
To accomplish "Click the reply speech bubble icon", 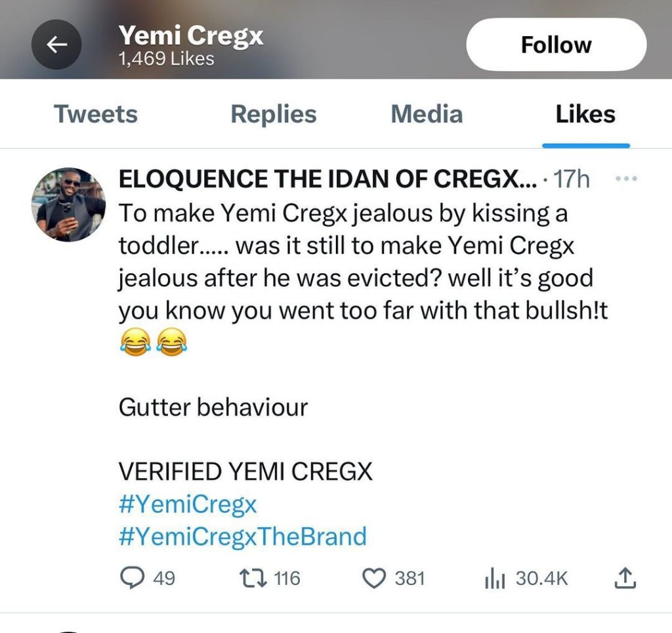I will (133, 578).
